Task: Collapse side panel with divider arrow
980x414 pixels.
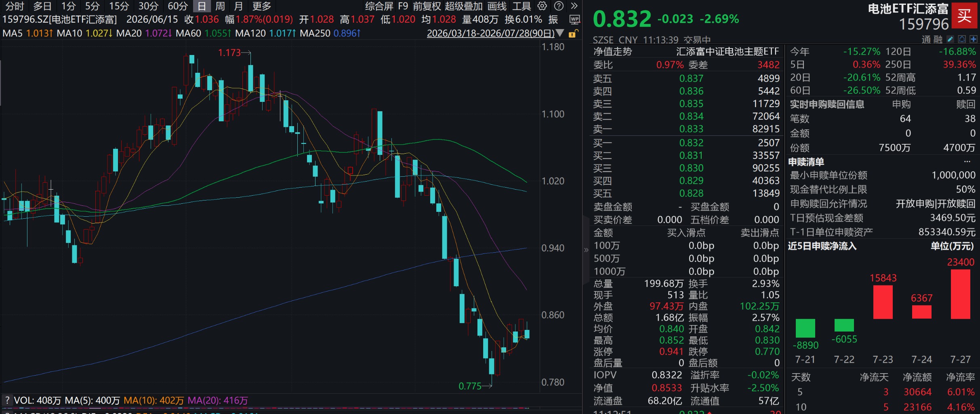Action: pos(586,250)
